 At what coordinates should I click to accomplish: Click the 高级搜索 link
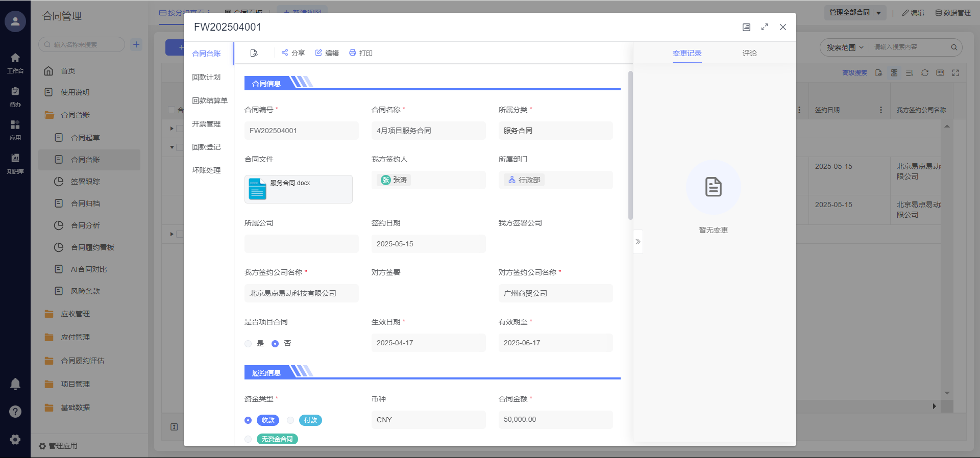(x=854, y=73)
